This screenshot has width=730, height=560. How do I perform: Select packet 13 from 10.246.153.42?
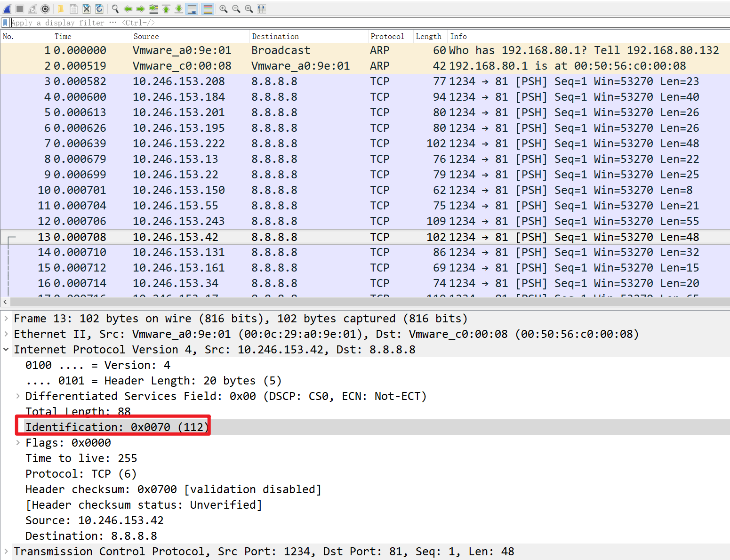(x=365, y=237)
